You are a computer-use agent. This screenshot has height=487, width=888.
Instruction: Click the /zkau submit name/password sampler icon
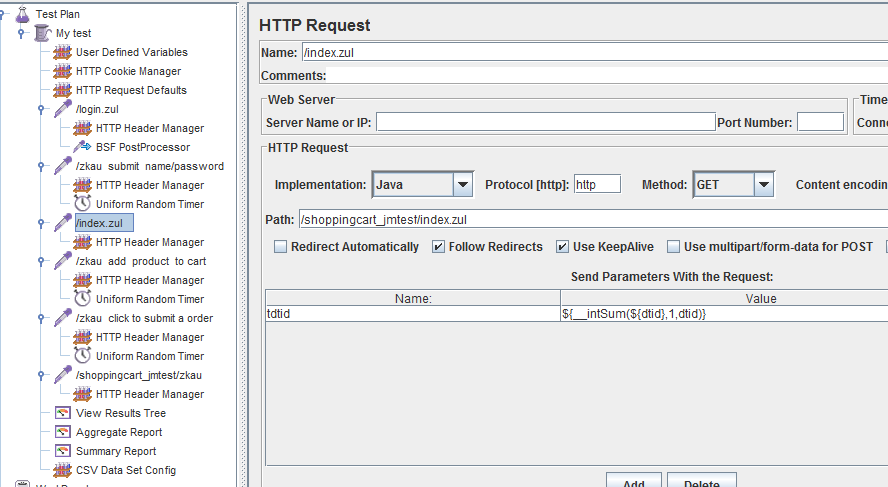tap(62, 166)
